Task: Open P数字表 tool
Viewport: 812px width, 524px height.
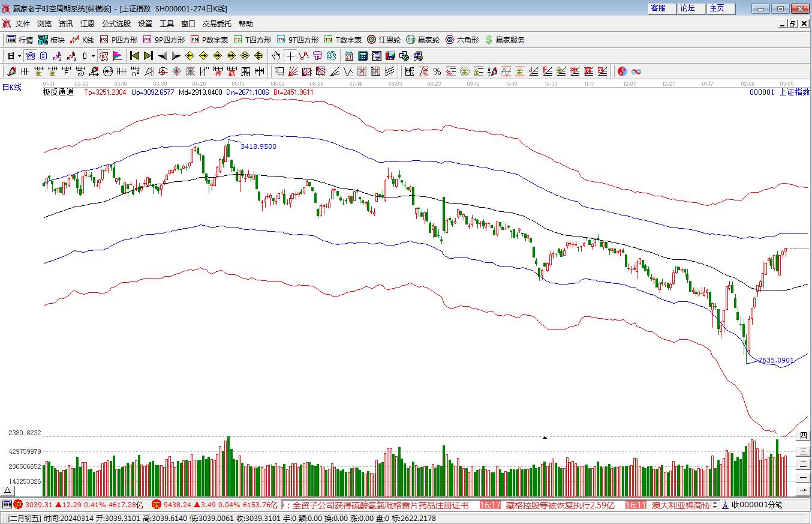Action: coord(209,40)
